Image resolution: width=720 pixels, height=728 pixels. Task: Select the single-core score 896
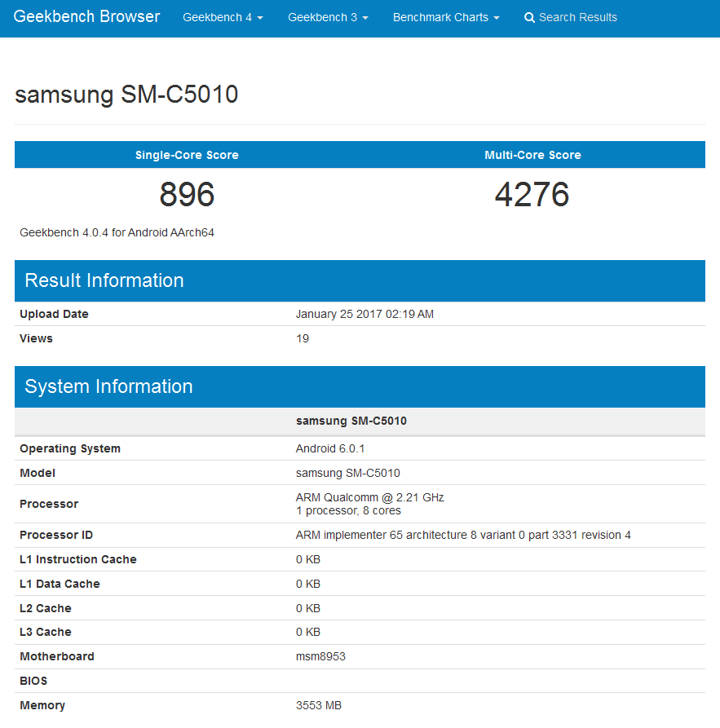(x=187, y=194)
